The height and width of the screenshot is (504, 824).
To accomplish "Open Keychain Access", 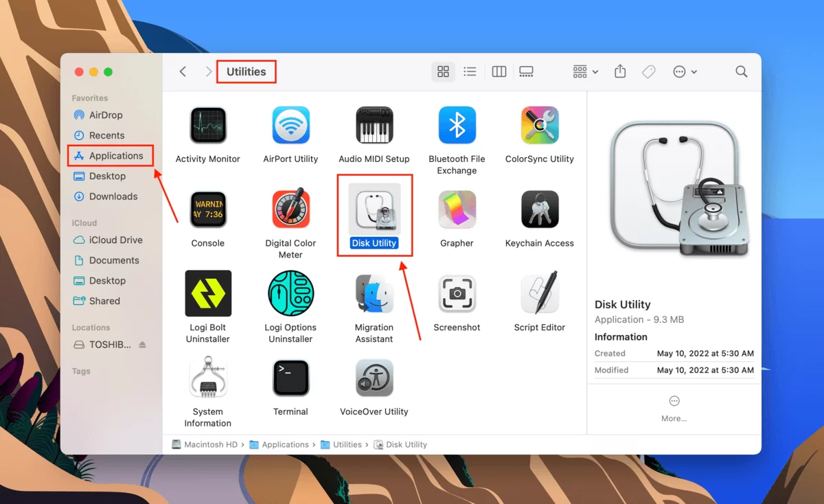I will (539, 209).
